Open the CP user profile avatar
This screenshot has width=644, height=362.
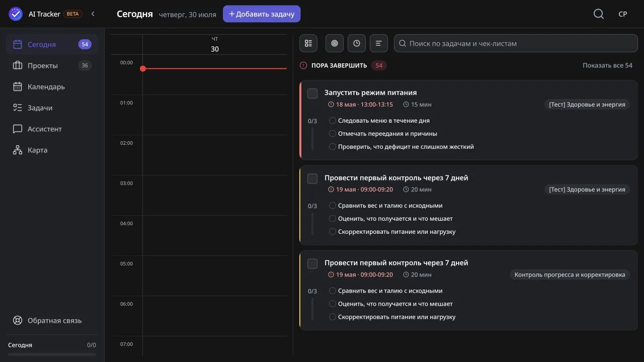pyautogui.click(x=623, y=14)
